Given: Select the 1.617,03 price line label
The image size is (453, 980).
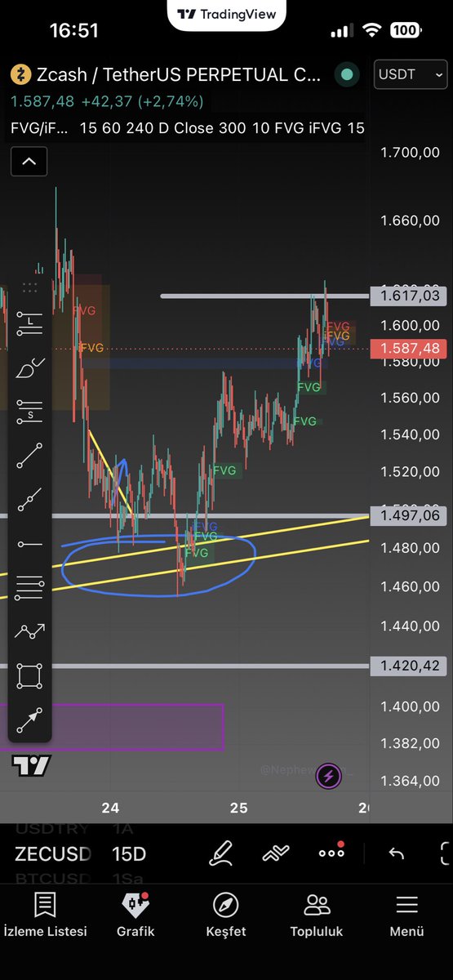Looking at the screenshot, I should tap(408, 296).
